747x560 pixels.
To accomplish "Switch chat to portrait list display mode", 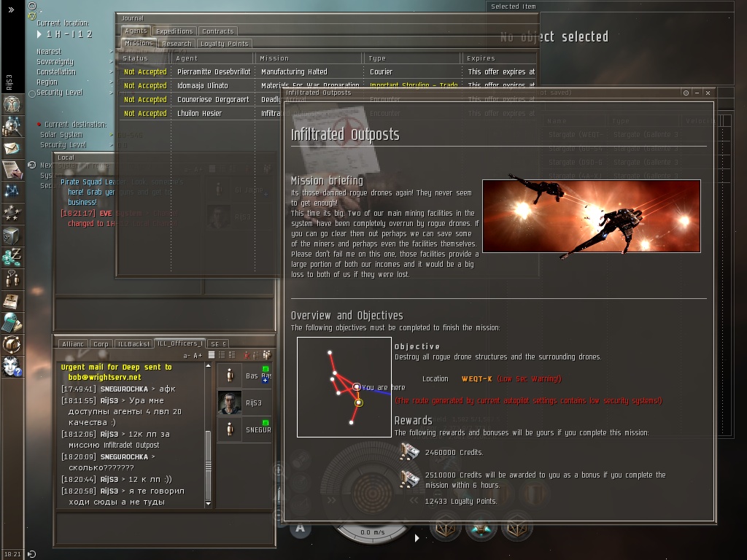I will (x=232, y=355).
